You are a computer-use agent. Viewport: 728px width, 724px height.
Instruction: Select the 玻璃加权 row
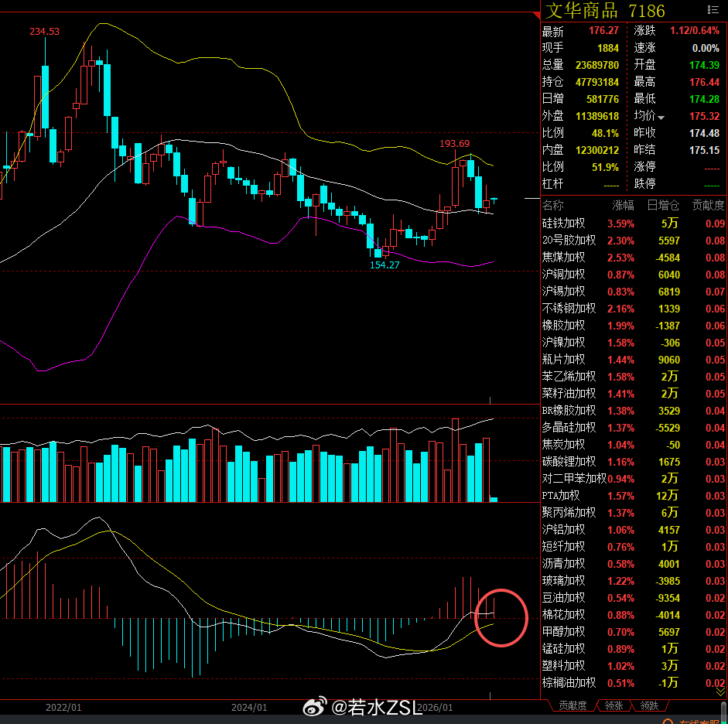click(x=634, y=581)
